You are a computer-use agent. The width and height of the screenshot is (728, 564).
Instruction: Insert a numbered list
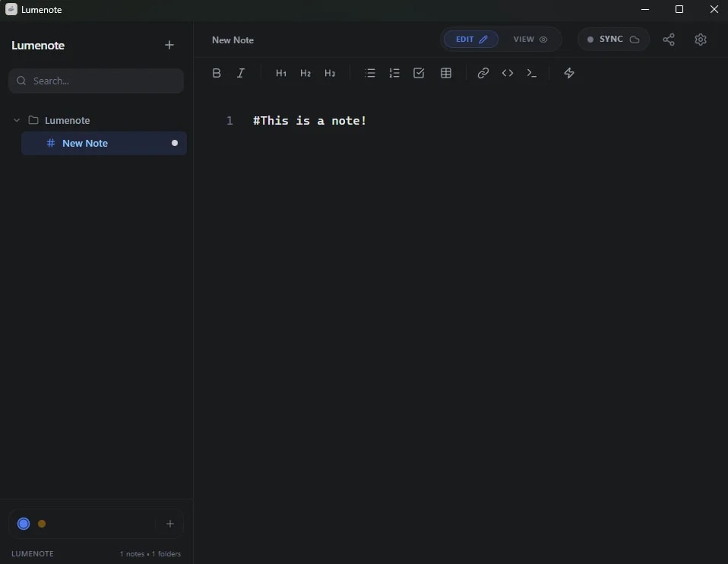coord(394,72)
